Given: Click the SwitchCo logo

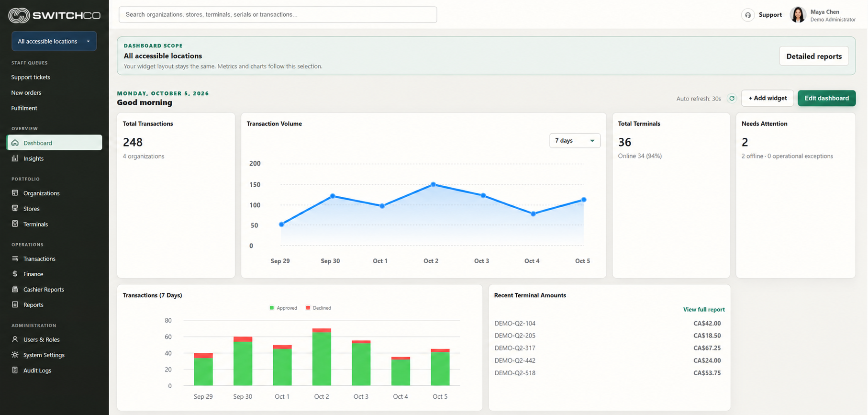Looking at the screenshot, I should (x=54, y=15).
